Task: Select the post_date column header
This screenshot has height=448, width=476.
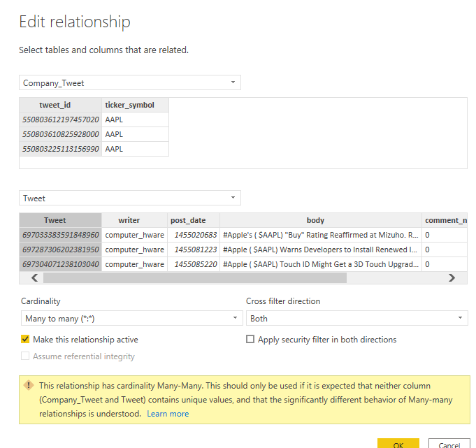Action: [194, 220]
